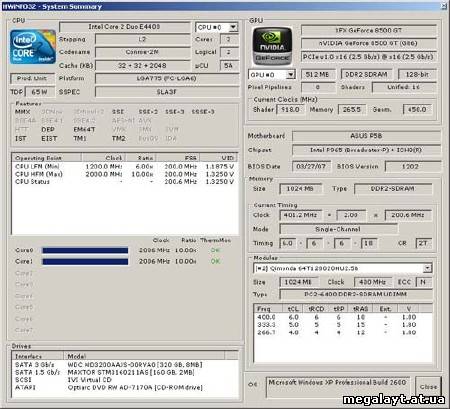The width and height of the screenshot is (450, 409).
Task: Click the GPU memory 512 MB field
Action: click(317, 74)
